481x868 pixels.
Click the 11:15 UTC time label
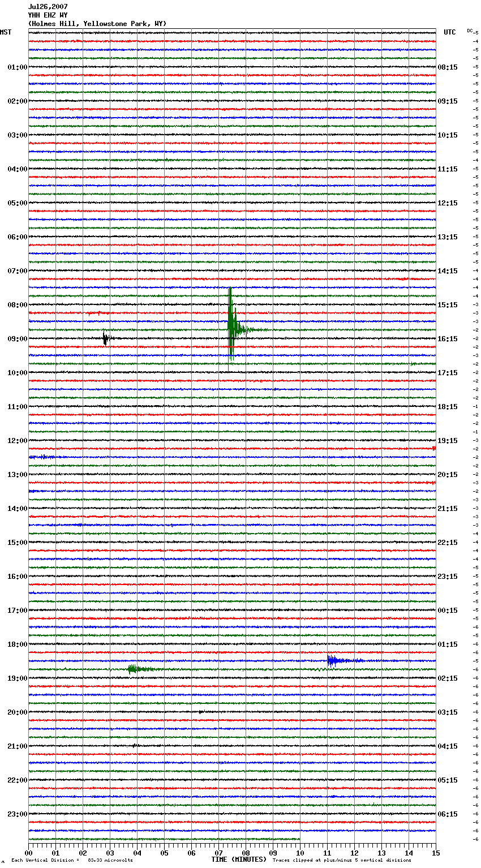(448, 169)
